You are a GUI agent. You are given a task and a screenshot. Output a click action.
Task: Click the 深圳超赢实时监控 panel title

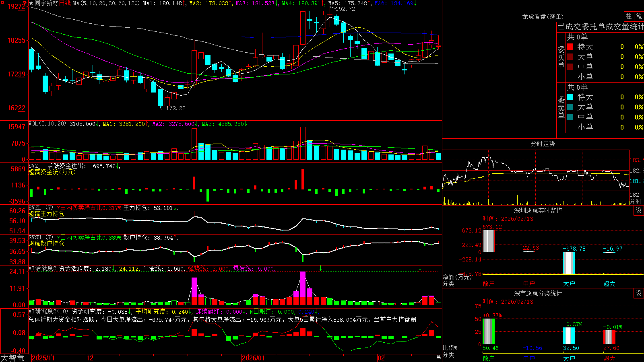[x=538, y=210]
